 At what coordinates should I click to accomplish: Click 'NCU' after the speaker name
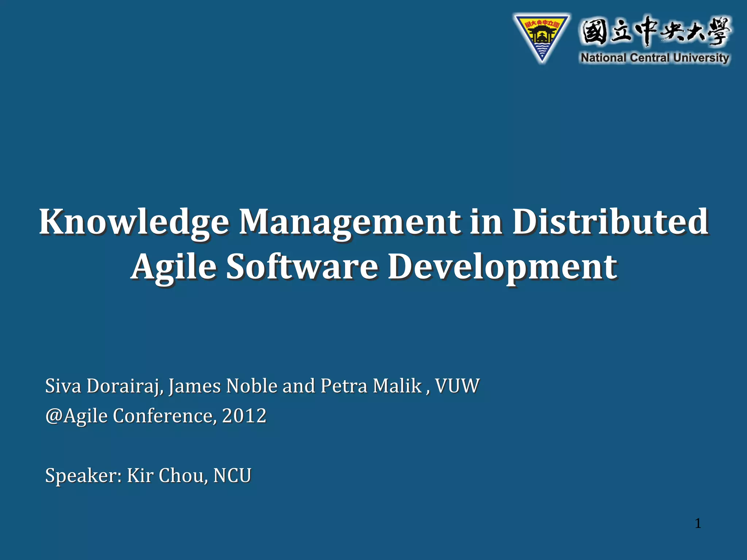[232, 475]
